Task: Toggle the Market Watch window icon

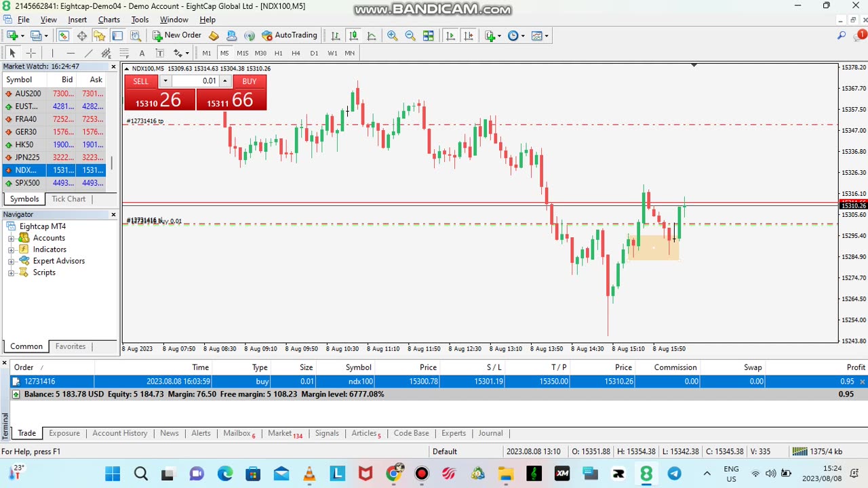Action: (x=64, y=36)
